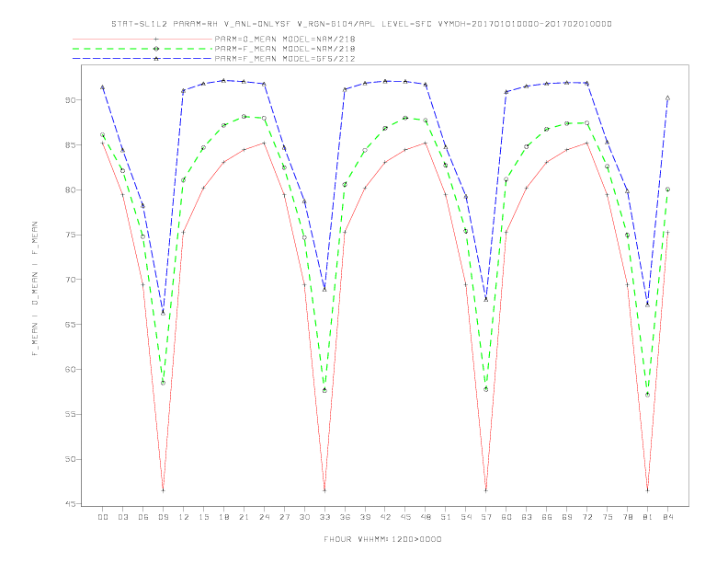Click the y-axis tick label 80
This screenshot has height=563, width=728.
(70, 190)
